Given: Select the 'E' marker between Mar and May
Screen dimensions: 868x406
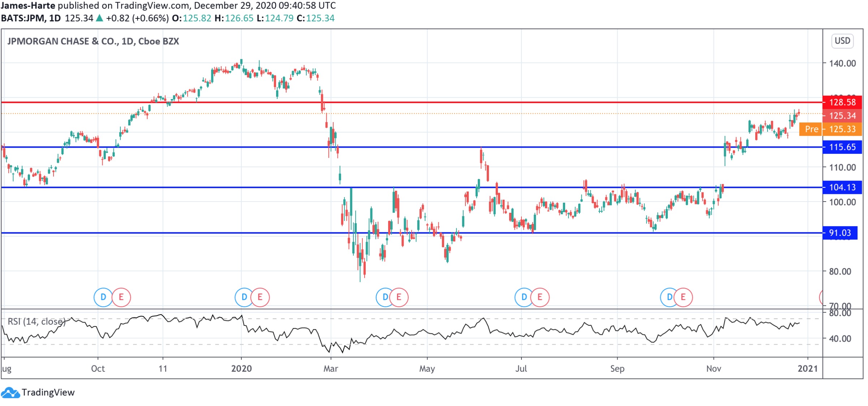Looking at the screenshot, I should pyautogui.click(x=399, y=297).
